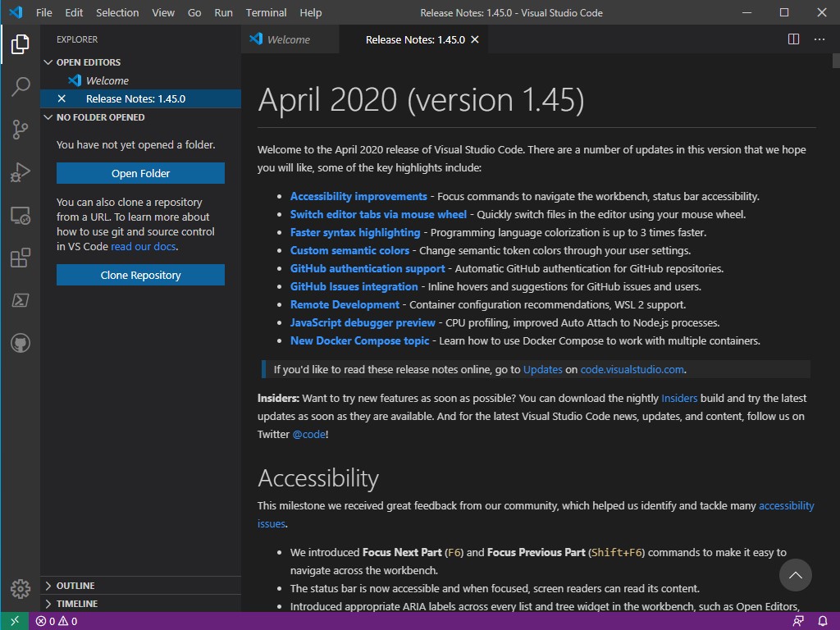Click the Open Folder button
Viewport: 840px width, 630px height.
pos(139,173)
